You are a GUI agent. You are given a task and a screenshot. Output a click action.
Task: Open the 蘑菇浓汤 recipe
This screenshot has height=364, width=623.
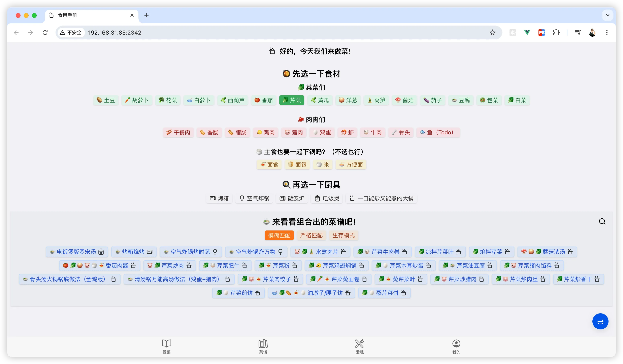547,252
